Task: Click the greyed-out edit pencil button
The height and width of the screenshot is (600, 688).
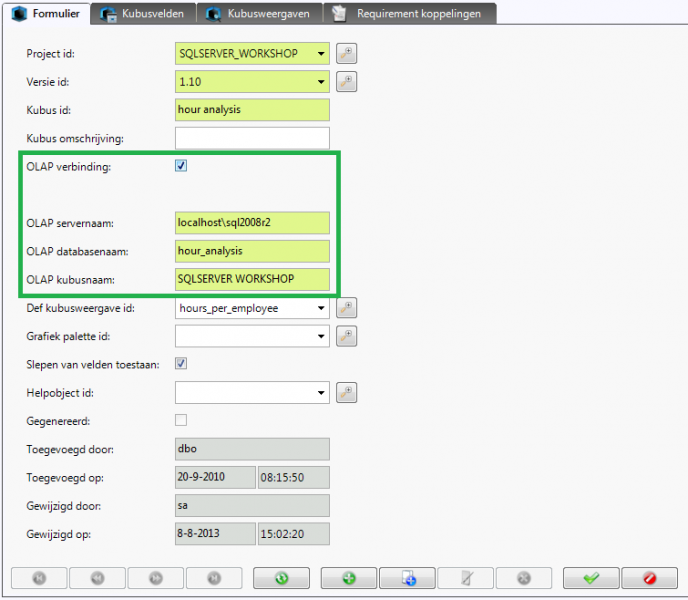Action: coord(466,578)
